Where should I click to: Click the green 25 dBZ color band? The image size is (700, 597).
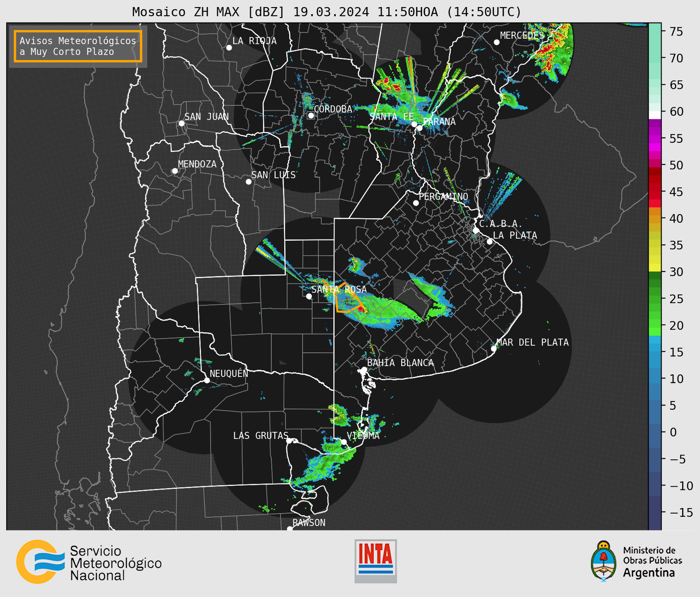pos(654,298)
